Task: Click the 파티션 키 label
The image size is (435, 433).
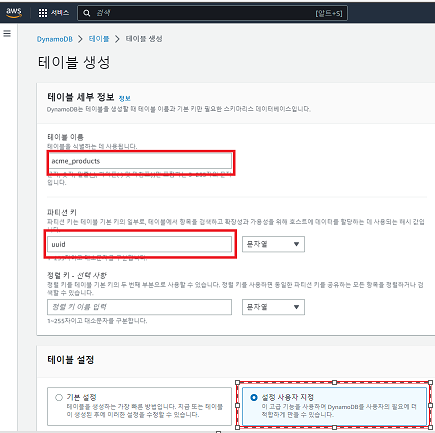Action: pos(62,212)
